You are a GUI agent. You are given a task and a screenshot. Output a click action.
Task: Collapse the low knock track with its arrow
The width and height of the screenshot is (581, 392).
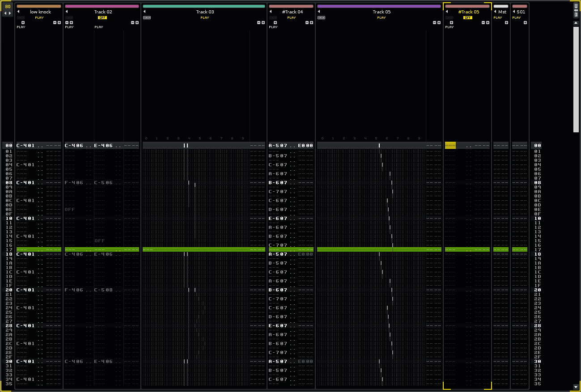coord(18,12)
